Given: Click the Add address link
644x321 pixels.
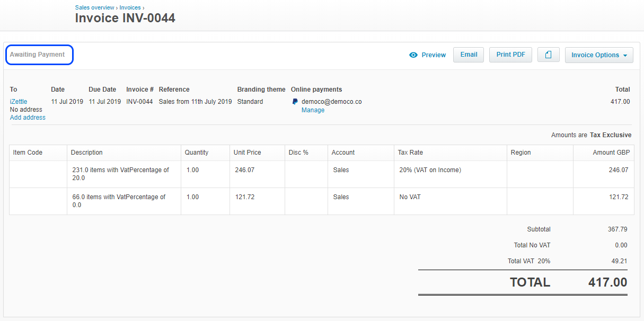Looking at the screenshot, I should tap(28, 118).
